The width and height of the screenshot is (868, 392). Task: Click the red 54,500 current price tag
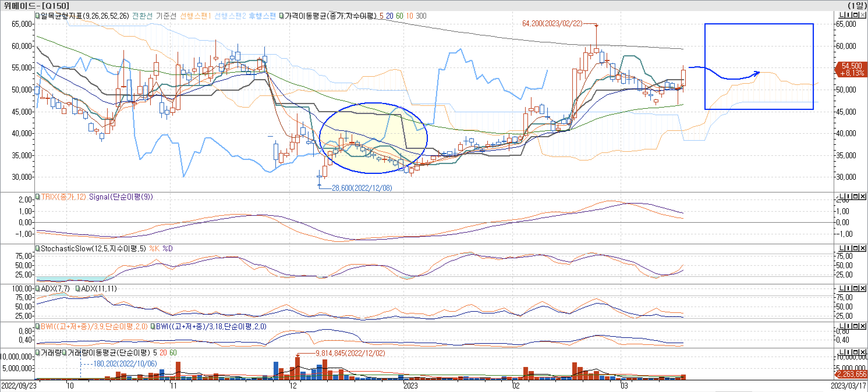click(851, 70)
